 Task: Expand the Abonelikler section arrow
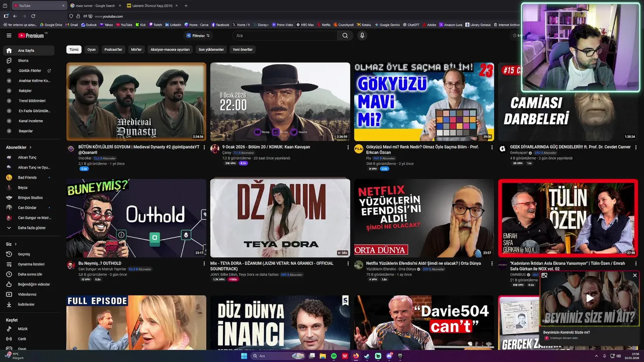pyautogui.click(x=30, y=147)
